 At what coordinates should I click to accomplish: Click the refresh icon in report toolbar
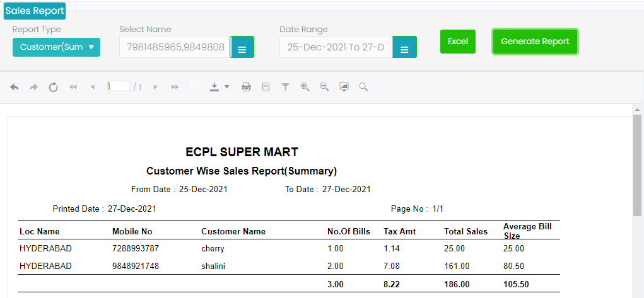tap(54, 87)
